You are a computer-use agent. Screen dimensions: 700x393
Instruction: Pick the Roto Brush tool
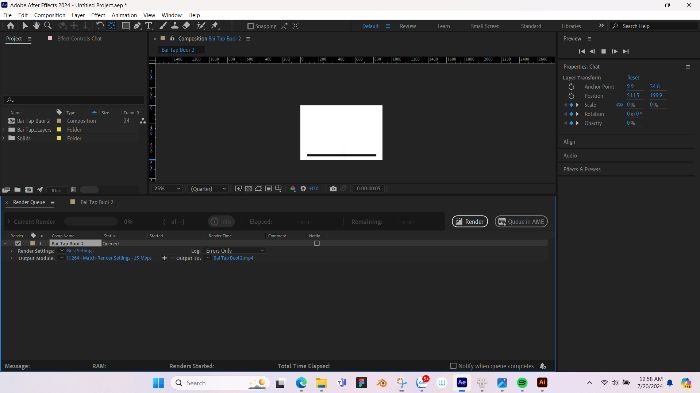[x=201, y=26]
